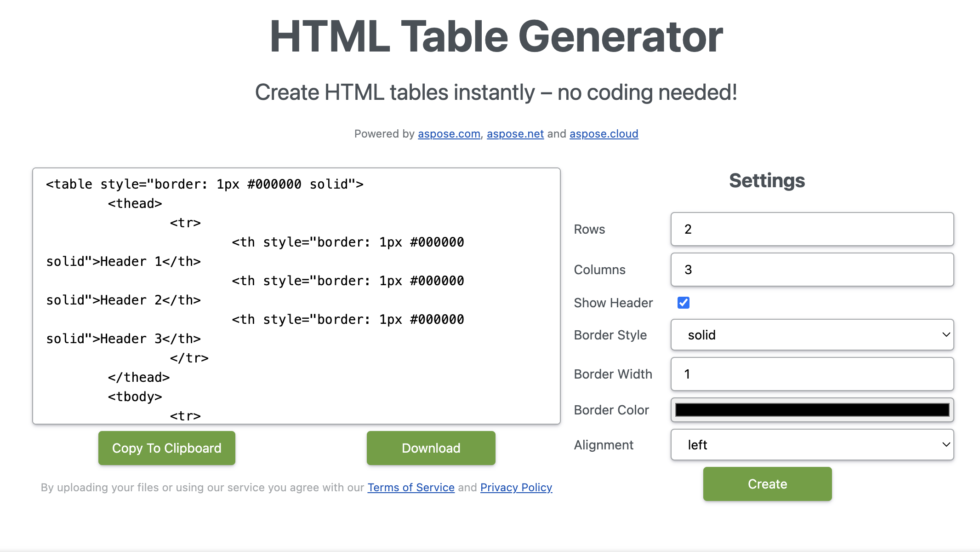Screen dimensions: 980x552
Task: Select the Border Width input field
Action: click(812, 374)
